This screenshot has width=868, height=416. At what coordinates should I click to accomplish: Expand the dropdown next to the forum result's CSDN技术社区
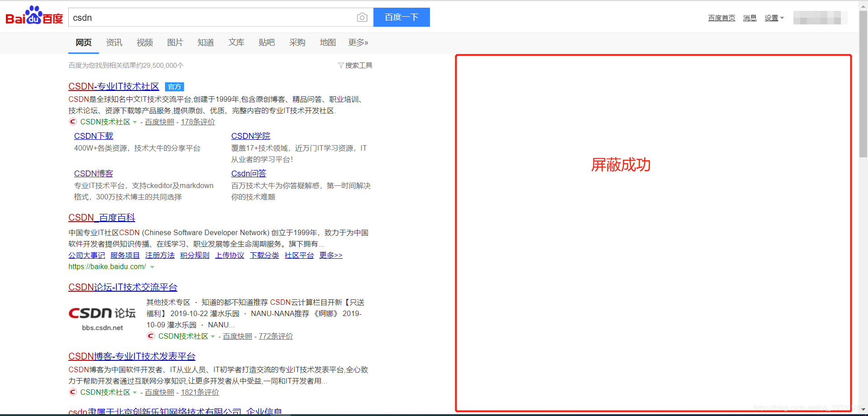(213, 336)
